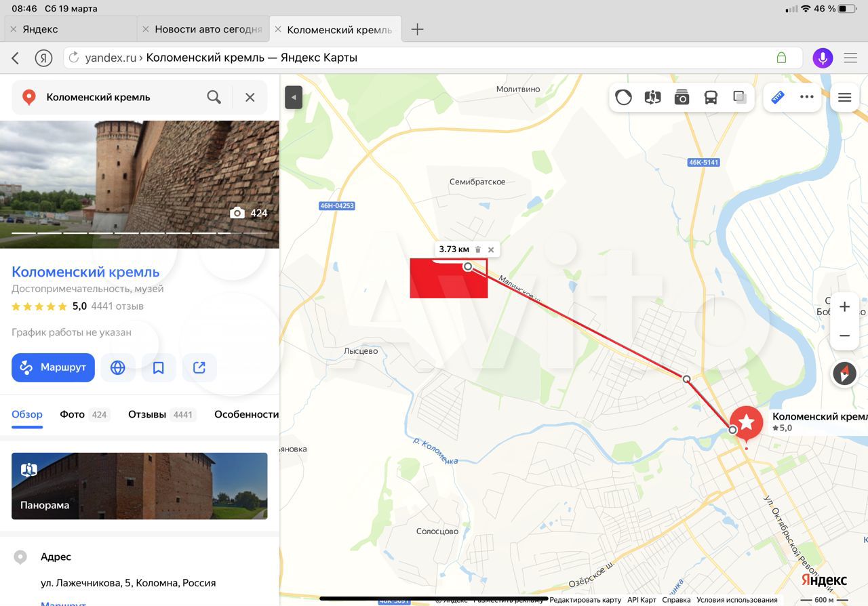Viewport: 868px width, 606px height.
Task: Clear the Коломенский кремль search
Action: (250, 97)
